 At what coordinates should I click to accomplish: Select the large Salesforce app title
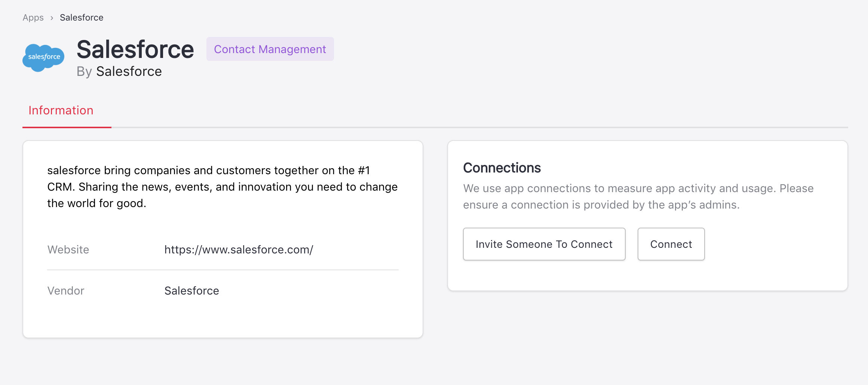coord(135,49)
